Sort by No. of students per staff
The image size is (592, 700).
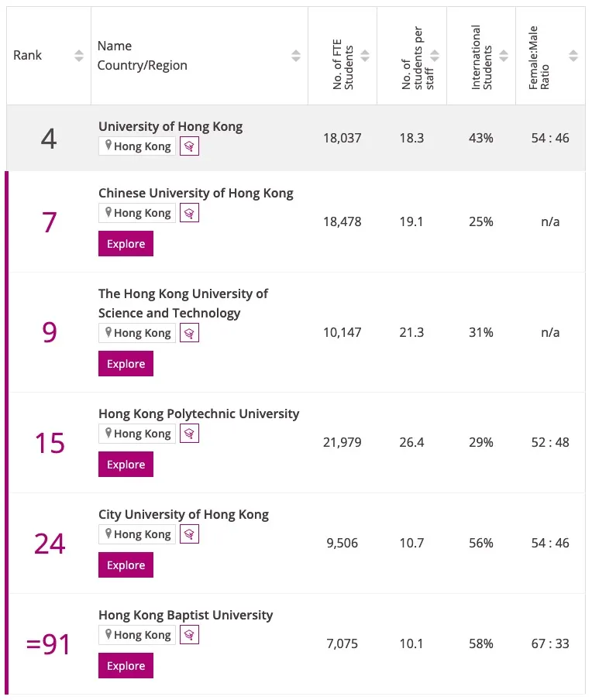(x=435, y=56)
